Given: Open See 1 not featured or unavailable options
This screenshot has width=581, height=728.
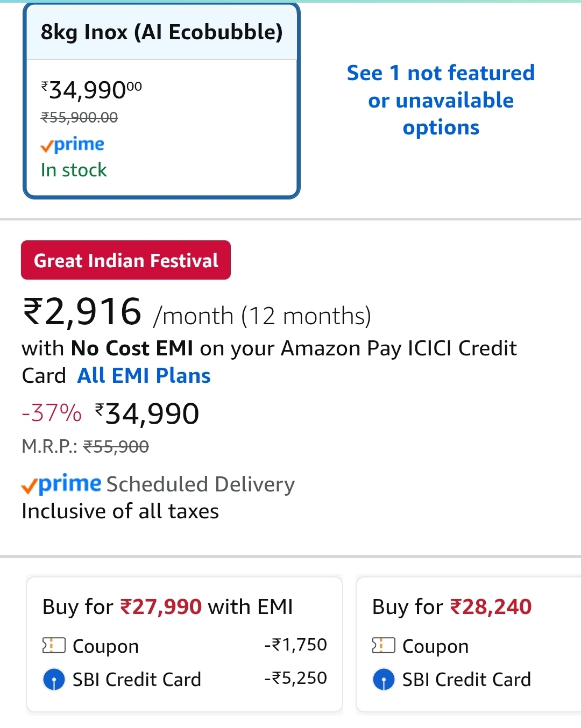Looking at the screenshot, I should click(x=441, y=100).
